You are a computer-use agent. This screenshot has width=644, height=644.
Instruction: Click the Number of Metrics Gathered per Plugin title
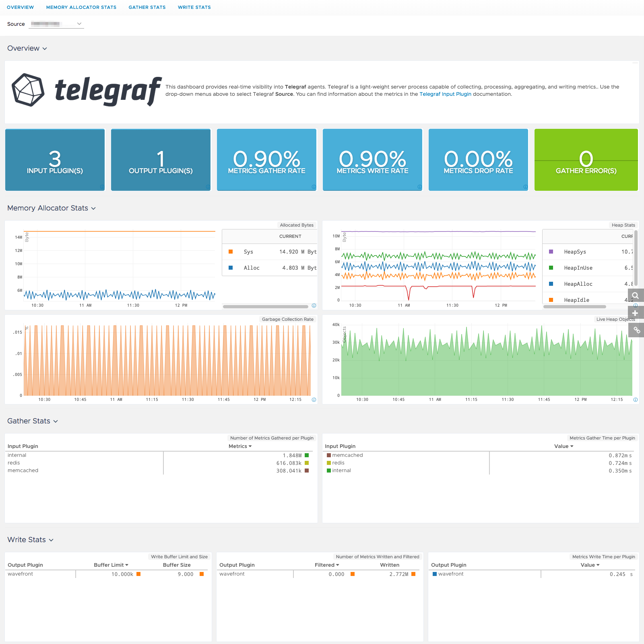point(272,438)
